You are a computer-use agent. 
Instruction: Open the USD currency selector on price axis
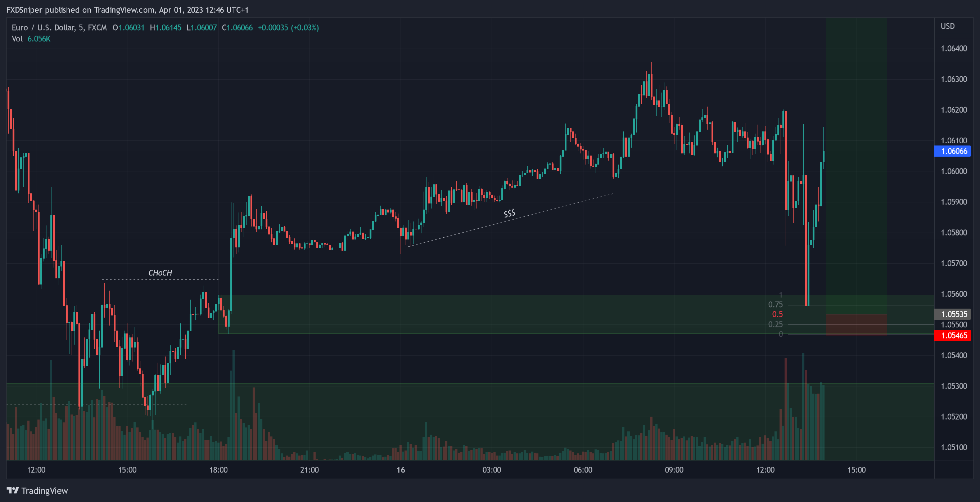tap(947, 26)
